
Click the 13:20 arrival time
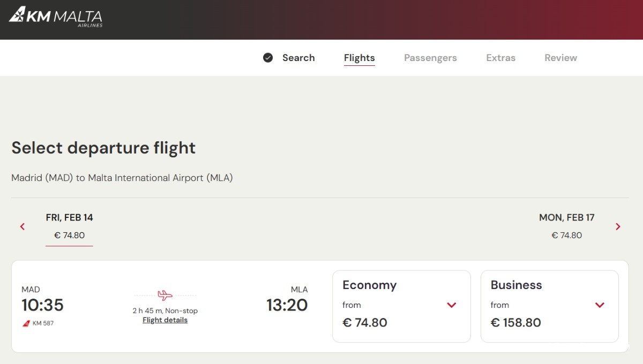tap(287, 305)
